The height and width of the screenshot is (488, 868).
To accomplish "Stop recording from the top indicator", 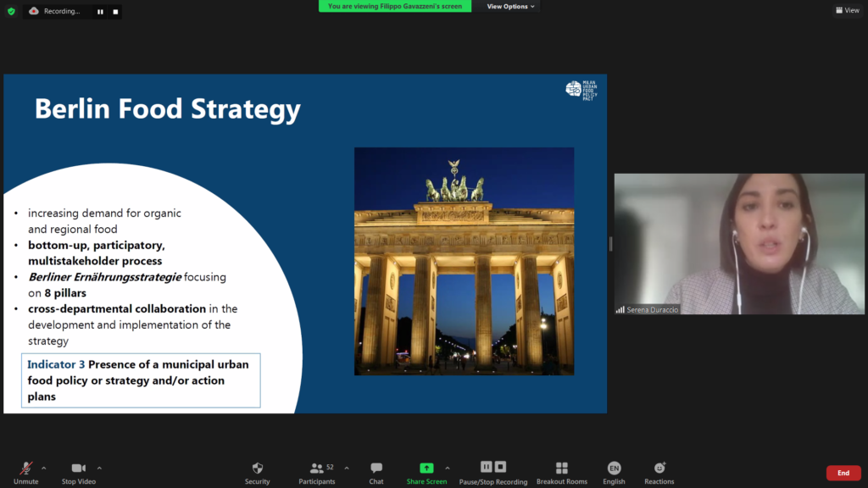I will pyautogui.click(x=114, y=12).
